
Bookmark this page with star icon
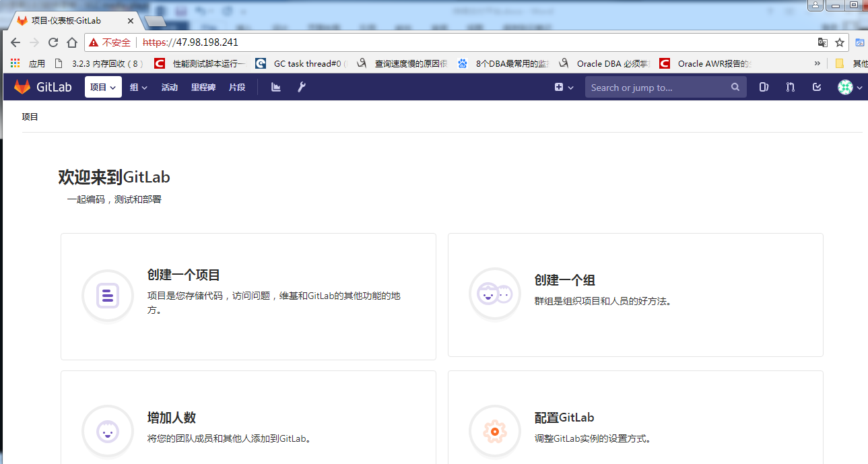840,42
